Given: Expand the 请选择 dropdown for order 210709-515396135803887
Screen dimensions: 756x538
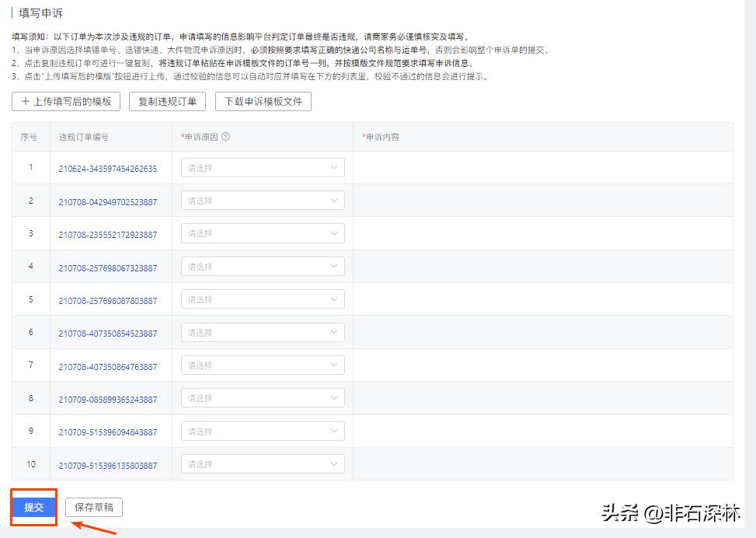Looking at the screenshot, I should tap(263, 463).
